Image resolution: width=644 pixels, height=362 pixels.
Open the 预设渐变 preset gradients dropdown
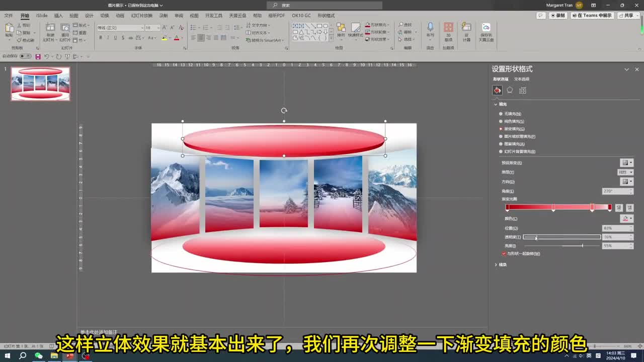coord(626,162)
